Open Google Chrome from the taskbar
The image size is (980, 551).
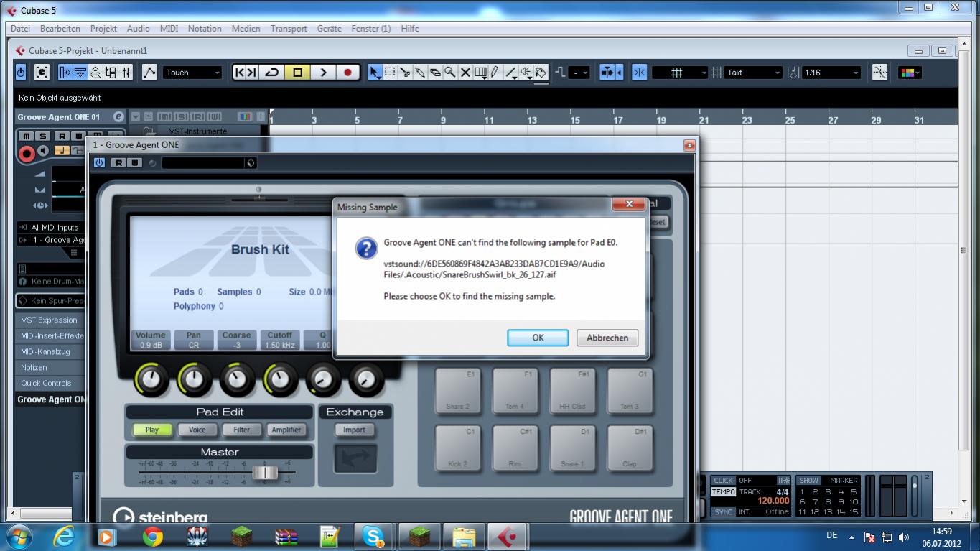pyautogui.click(x=152, y=537)
